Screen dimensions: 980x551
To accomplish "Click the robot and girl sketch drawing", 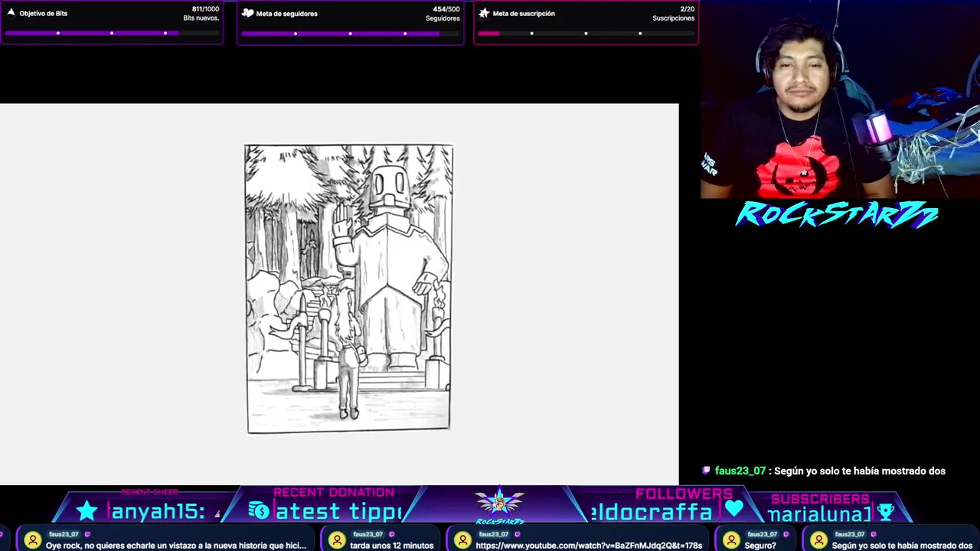I will click(x=348, y=289).
